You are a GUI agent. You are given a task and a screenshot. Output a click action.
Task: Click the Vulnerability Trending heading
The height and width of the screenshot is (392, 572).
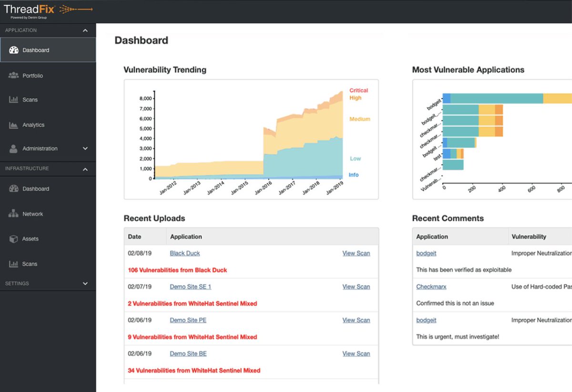165,70
